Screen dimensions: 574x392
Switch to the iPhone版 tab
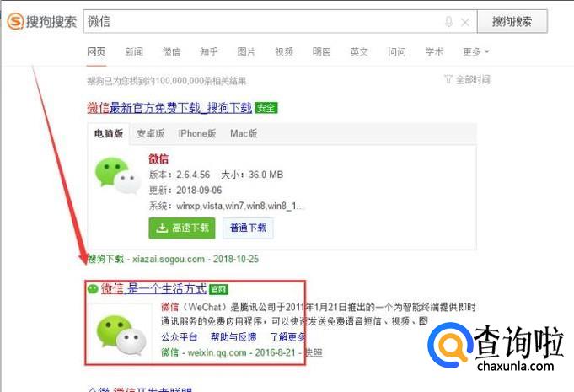coord(197,133)
